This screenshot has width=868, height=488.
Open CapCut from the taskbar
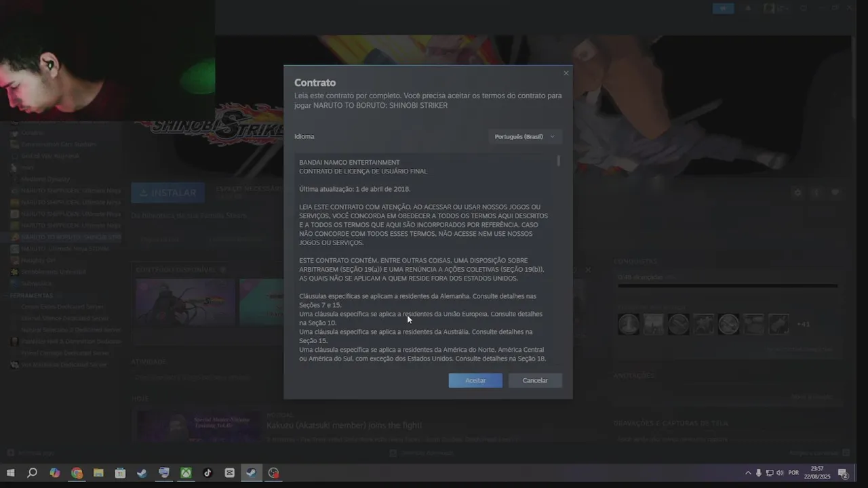pos(229,473)
